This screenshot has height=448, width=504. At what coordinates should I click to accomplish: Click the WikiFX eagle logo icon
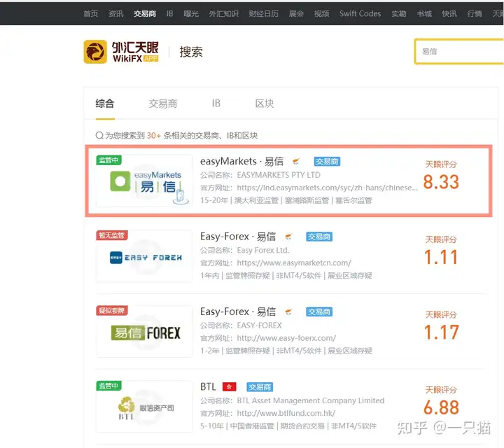95,52
